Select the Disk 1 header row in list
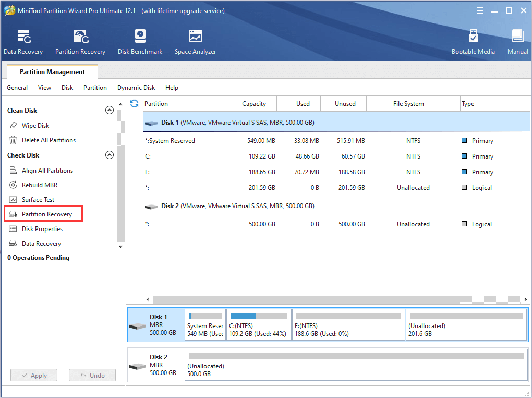 (x=336, y=122)
